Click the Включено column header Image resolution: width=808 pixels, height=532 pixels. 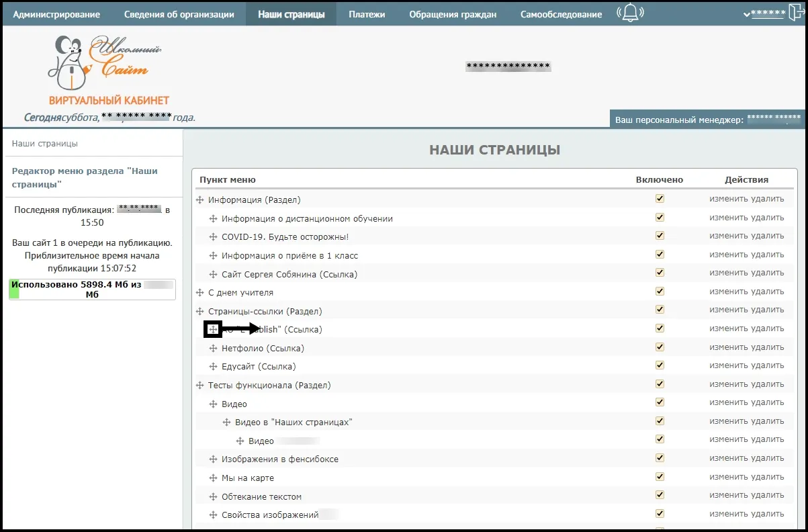pyautogui.click(x=660, y=180)
